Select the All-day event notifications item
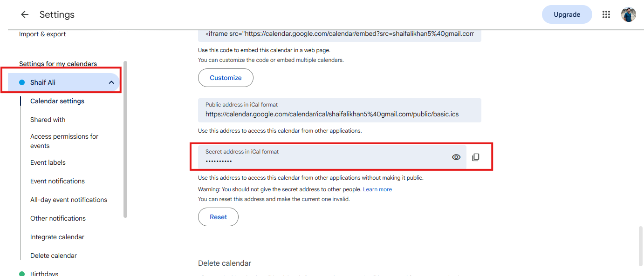Viewport: 644px width, 276px height. click(x=69, y=200)
